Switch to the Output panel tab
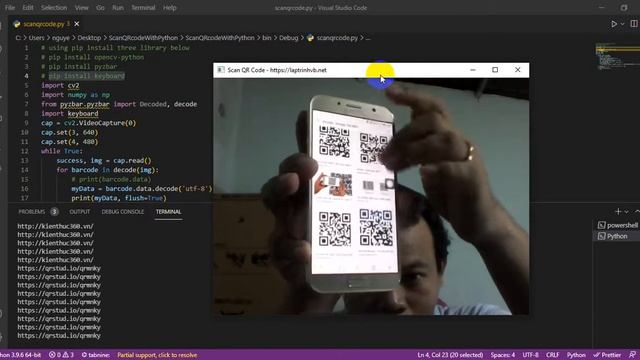640x360 pixels. click(x=80, y=211)
